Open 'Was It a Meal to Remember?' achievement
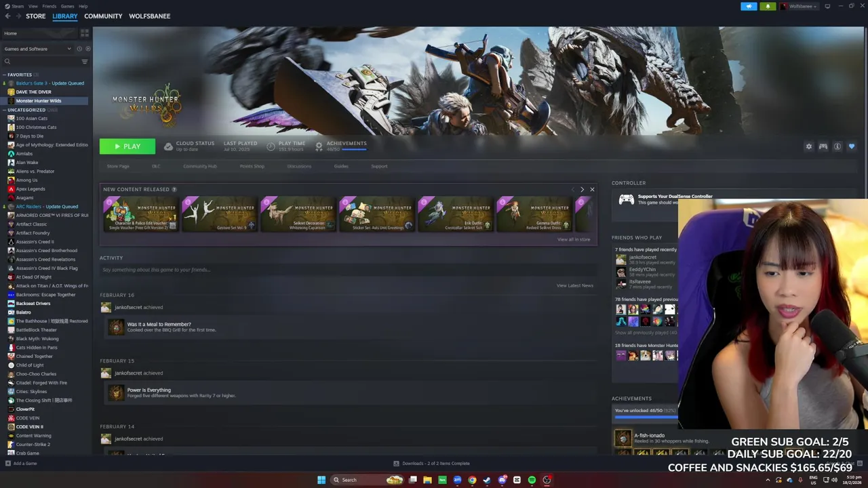This screenshot has height=488, width=868. point(159,325)
